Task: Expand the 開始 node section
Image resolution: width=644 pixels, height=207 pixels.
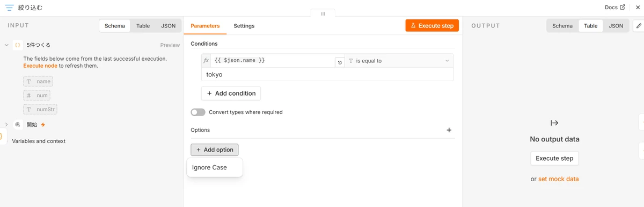Action: coord(6,124)
